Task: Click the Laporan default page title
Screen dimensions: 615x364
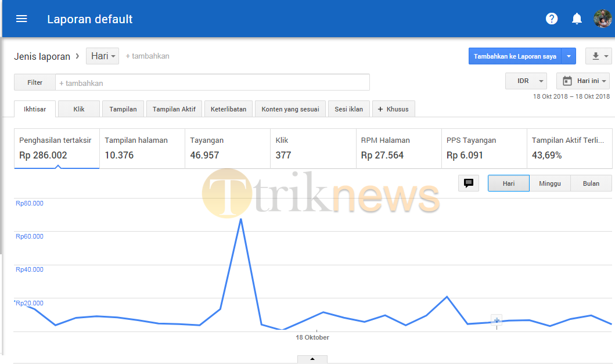Action: click(x=90, y=19)
